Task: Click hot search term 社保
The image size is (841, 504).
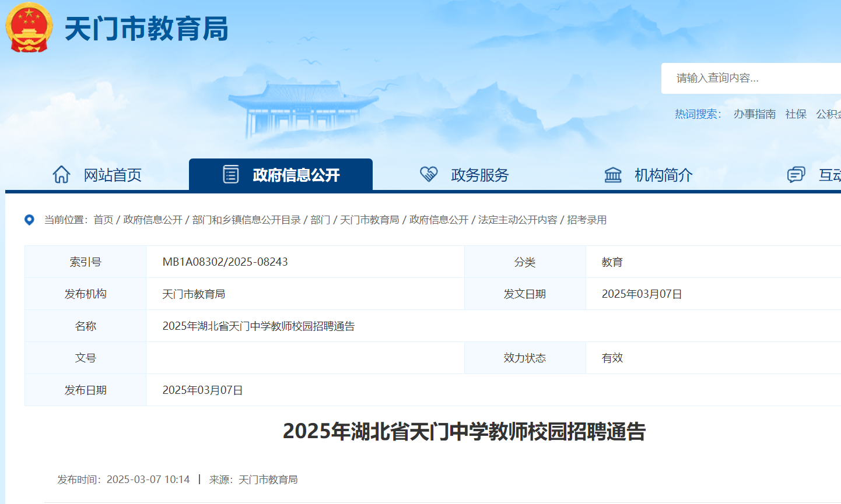Action: pos(796,114)
